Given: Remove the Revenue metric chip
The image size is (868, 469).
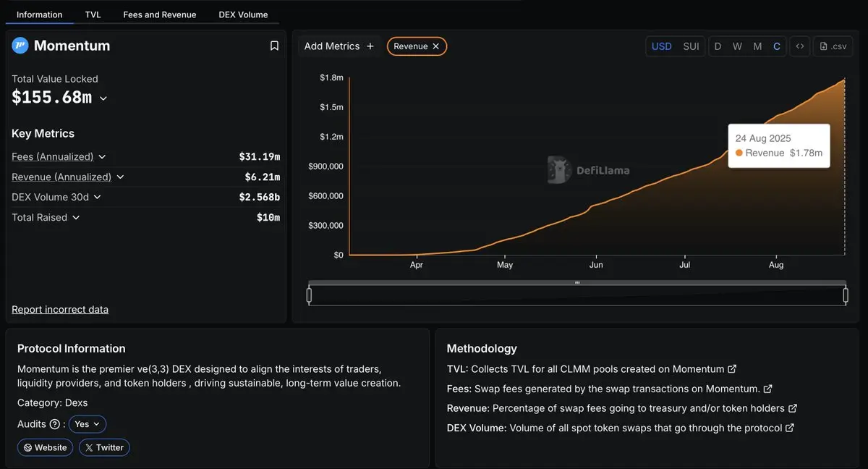Looking at the screenshot, I should click(436, 46).
